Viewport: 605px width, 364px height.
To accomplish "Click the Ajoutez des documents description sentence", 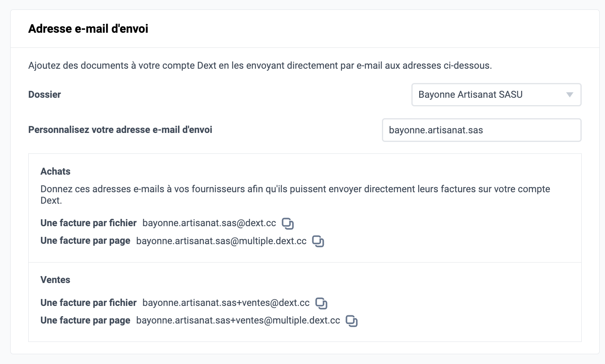I will [x=260, y=65].
